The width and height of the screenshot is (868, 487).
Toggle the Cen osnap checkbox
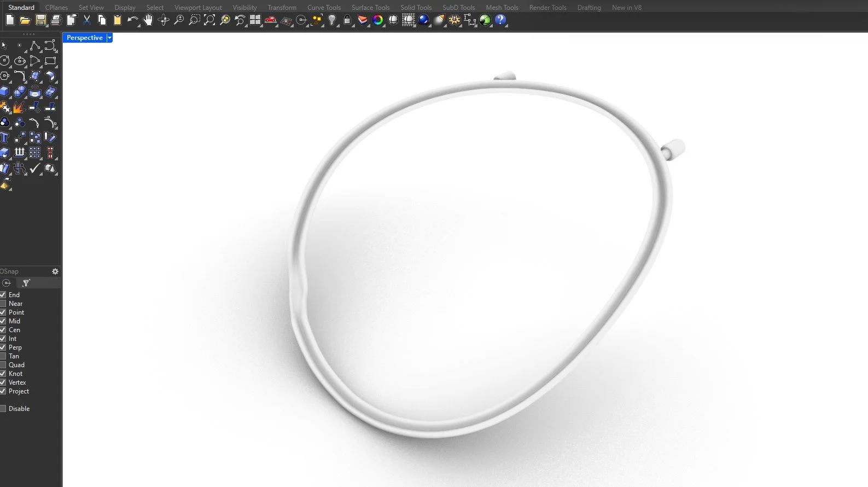(3, 330)
